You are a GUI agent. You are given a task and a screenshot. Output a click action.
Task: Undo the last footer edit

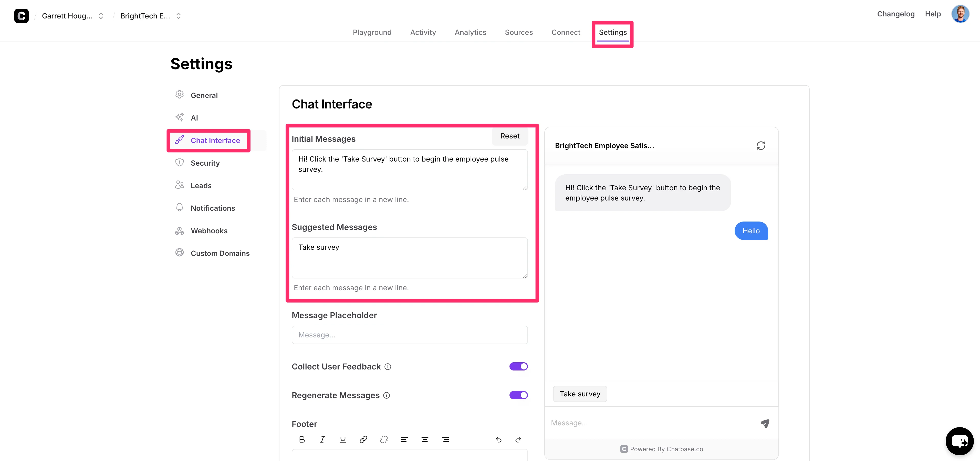pyautogui.click(x=498, y=440)
